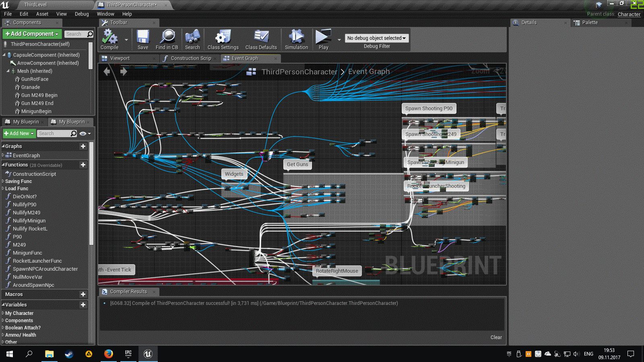This screenshot has width=644, height=362.
Task: Open the Character parent class link
Action: (629, 14)
